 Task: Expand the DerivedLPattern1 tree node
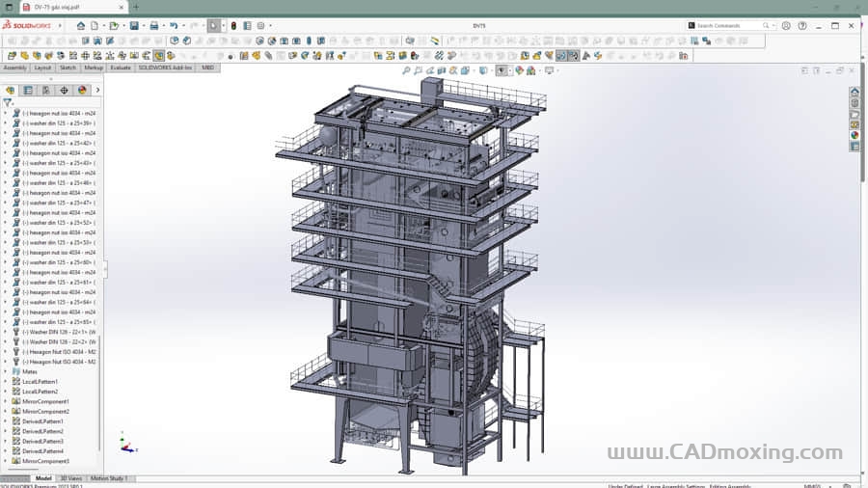[x=5, y=421]
